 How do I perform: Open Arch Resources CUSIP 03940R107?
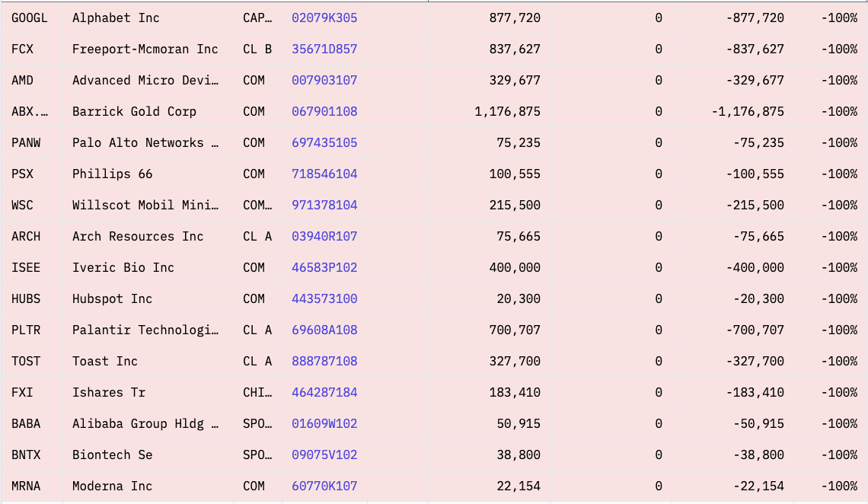pyautogui.click(x=324, y=236)
